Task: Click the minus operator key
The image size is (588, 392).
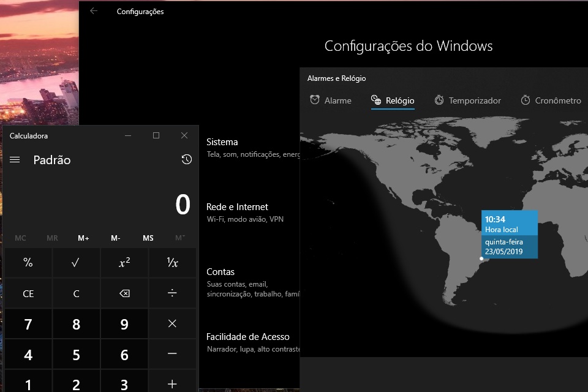Action: 172,354
